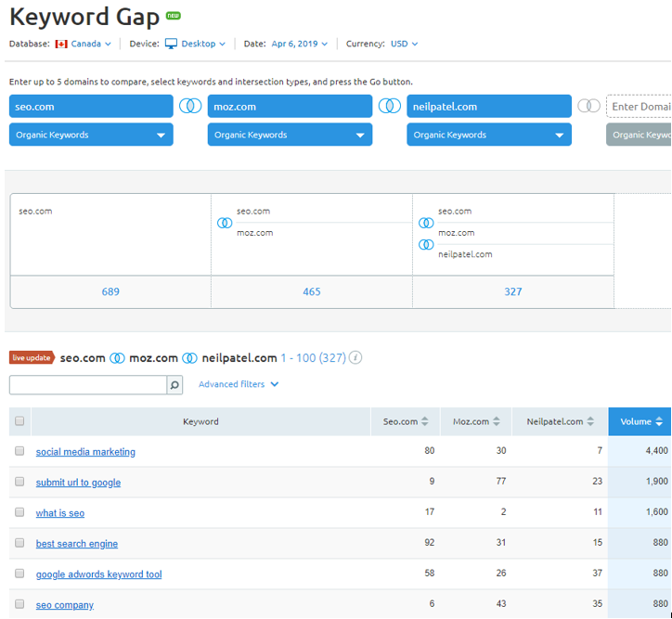Screen dimensions: 672x619
Task: Open the seo company keyword link
Action: 65,605
